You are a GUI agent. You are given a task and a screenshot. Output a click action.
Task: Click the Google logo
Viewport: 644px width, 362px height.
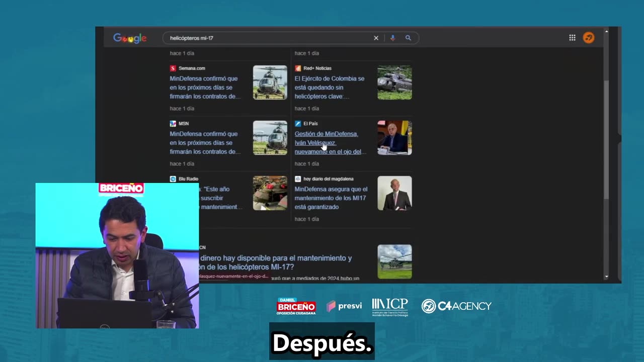click(x=130, y=38)
